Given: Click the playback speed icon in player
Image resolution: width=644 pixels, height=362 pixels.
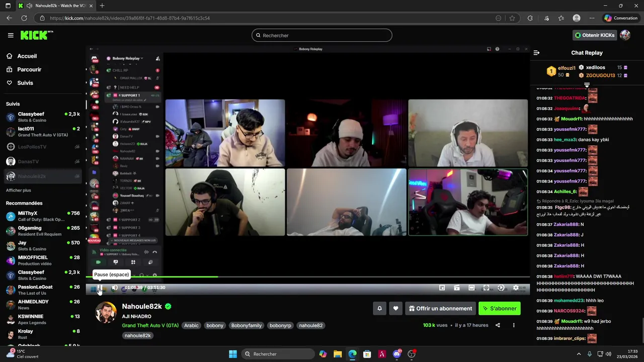Looking at the screenshot, I should click(x=501, y=288).
